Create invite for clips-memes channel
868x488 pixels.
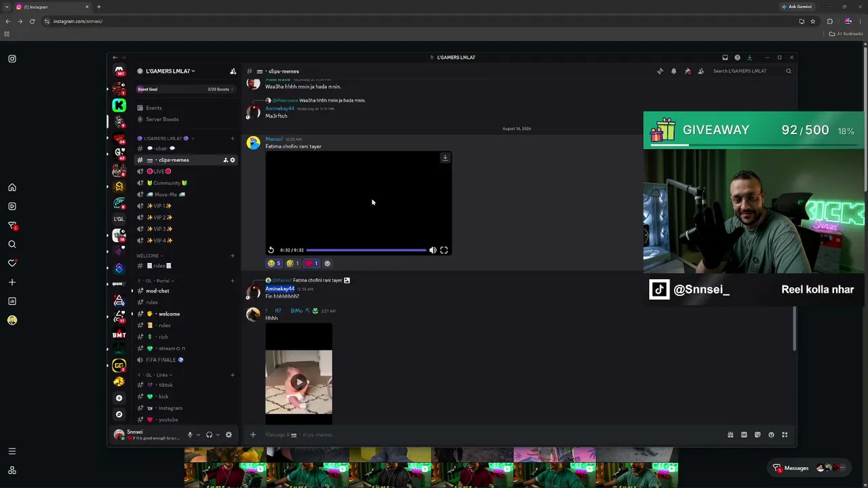(x=225, y=160)
